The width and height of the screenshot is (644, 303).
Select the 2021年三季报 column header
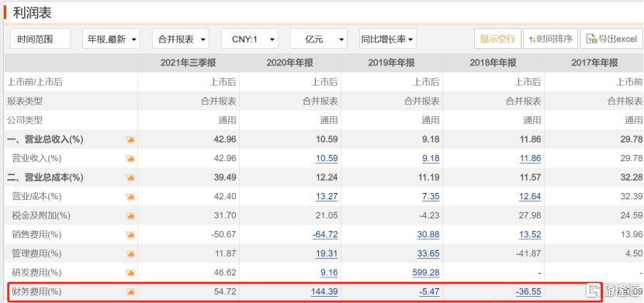pos(188,63)
